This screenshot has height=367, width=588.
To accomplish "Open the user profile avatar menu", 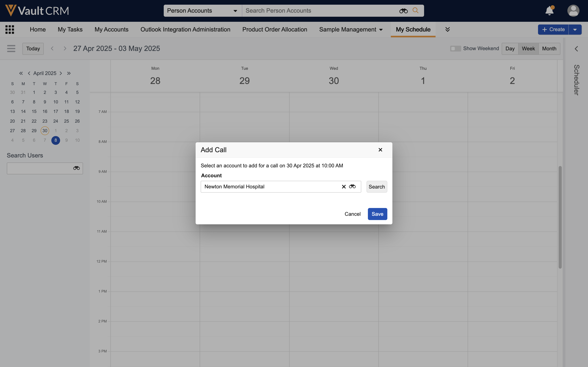I will tap(573, 11).
